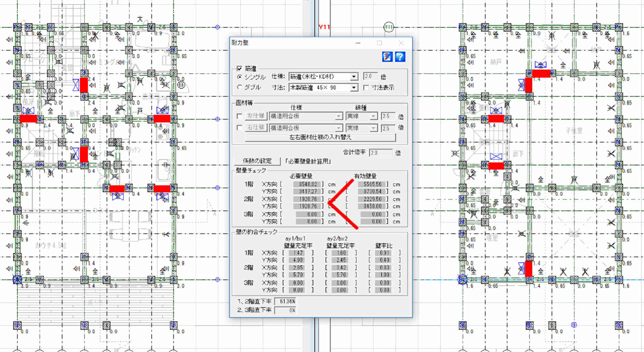Click the blue grid snap point right of 1F plan top
Viewport: 644px width, 352px height.
[x=218, y=27]
